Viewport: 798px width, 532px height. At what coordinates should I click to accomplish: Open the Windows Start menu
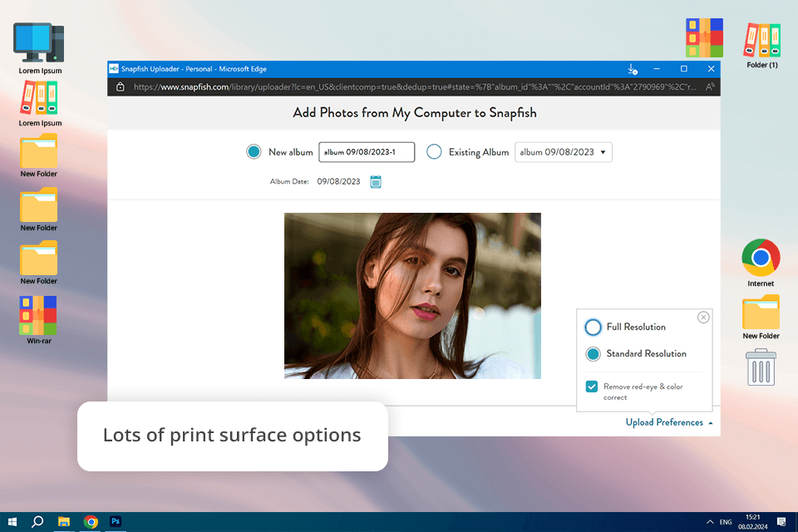(x=12, y=521)
